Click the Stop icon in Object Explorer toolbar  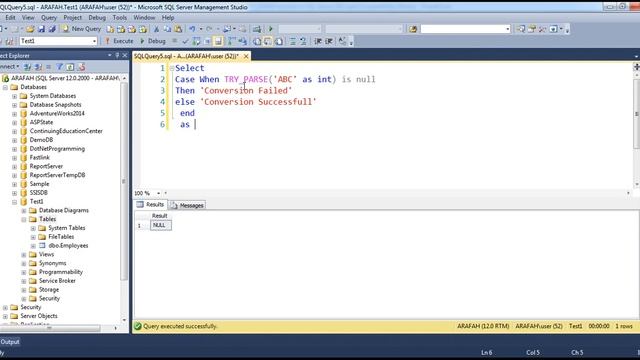pyautogui.click(x=49, y=67)
